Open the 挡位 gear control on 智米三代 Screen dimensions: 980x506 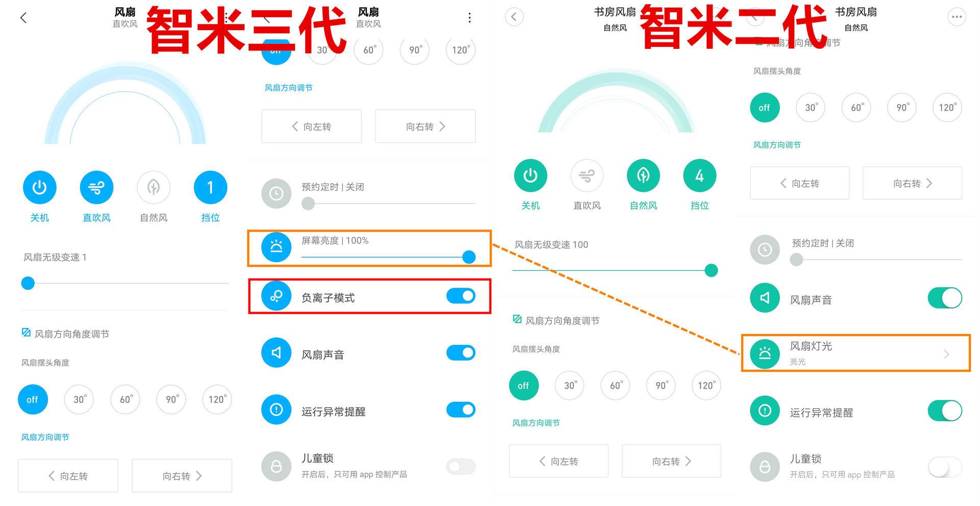(x=210, y=187)
